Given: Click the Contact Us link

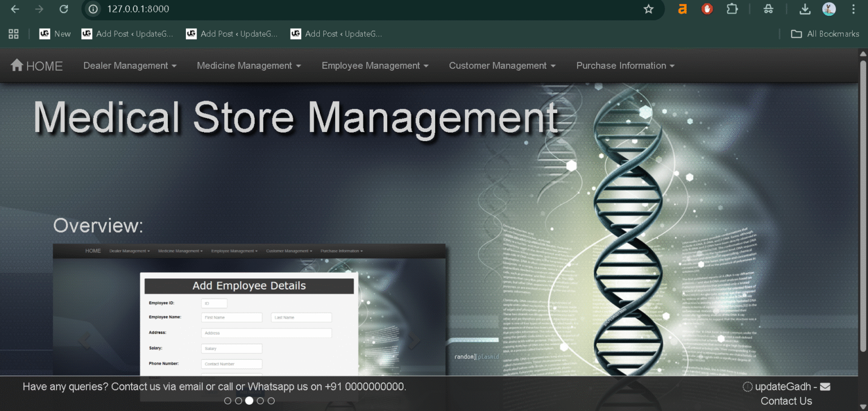Looking at the screenshot, I should [x=786, y=401].
